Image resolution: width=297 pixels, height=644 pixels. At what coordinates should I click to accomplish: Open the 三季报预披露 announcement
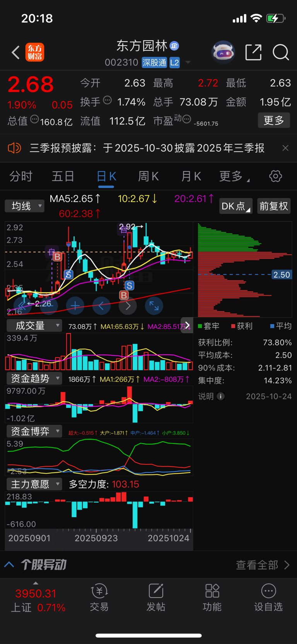pos(147,148)
